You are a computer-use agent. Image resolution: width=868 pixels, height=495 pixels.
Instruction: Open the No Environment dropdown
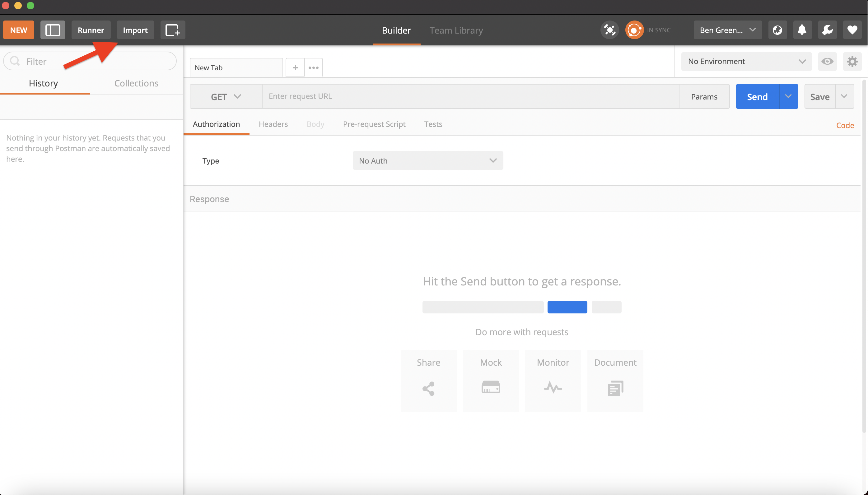[x=746, y=62]
